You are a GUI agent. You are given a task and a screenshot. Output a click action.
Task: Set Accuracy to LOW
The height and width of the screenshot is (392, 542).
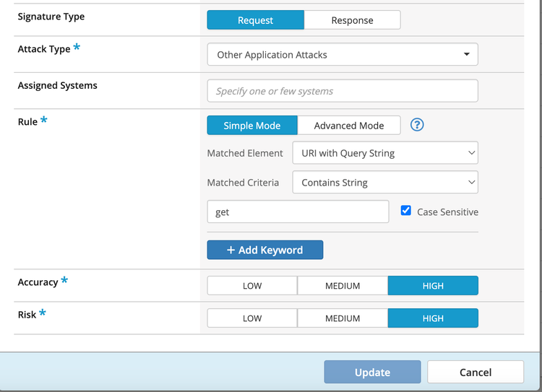(252, 286)
